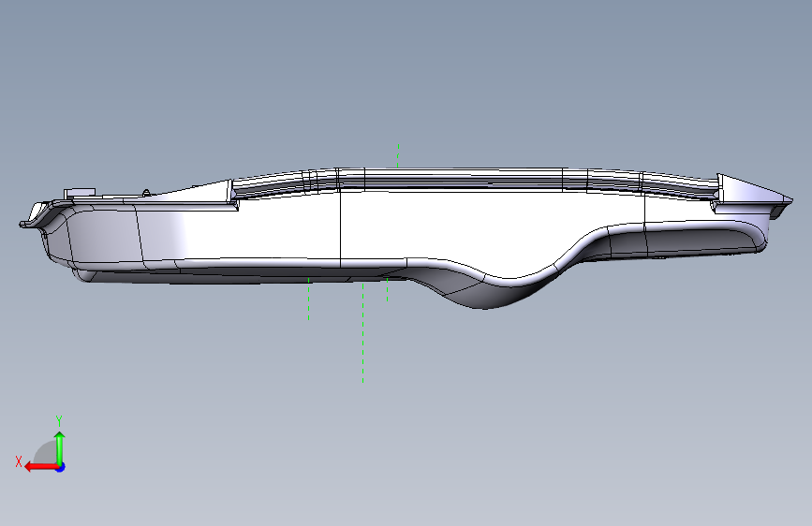The width and height of the screenshot is (812, 526).
Task: Click the green Y axis arrow of the triad
Action: 60,447
